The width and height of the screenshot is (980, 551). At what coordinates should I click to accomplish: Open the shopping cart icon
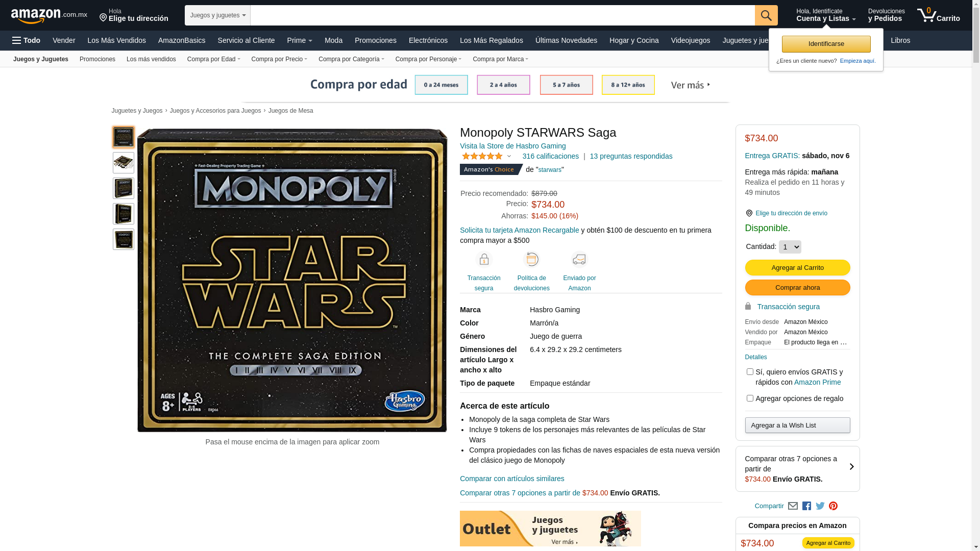point(938,15)
